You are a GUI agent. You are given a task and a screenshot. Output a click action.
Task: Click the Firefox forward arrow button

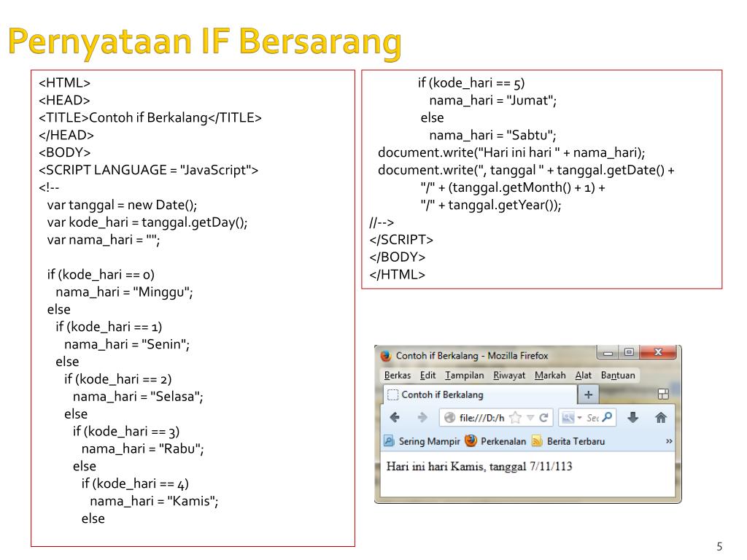coord(422,418)
